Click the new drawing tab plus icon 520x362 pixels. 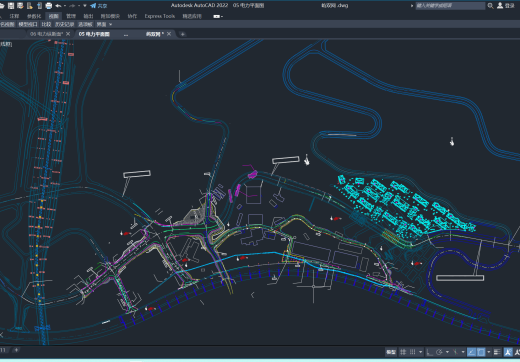coord(182,34)
